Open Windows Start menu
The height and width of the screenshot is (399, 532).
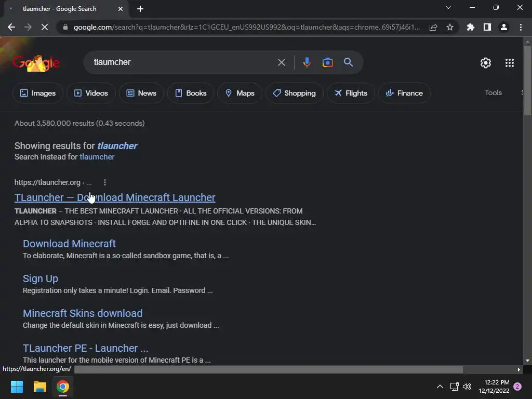click(x=17, y=387)
